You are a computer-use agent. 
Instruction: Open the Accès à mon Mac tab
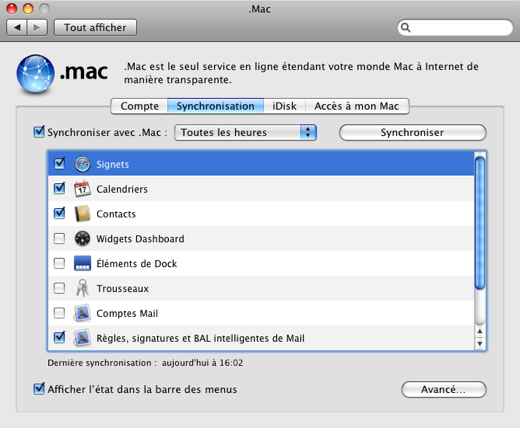pos(357,106)
